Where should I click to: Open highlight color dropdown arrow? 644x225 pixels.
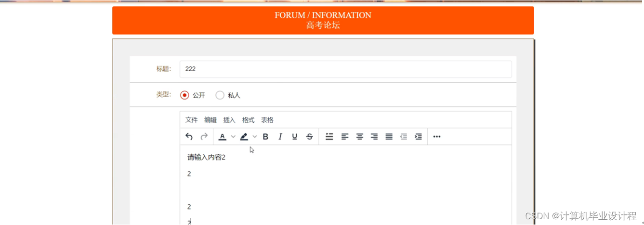point(255,137)
